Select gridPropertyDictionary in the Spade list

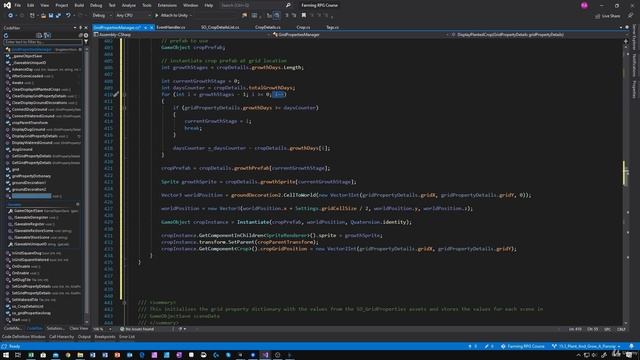(31, 176)
